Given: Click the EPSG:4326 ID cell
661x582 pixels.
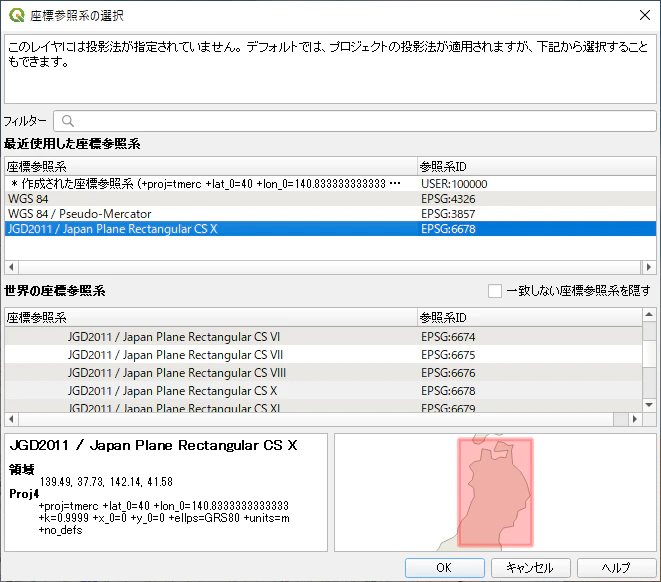Looking at the screenshot, I should [448, 199].
